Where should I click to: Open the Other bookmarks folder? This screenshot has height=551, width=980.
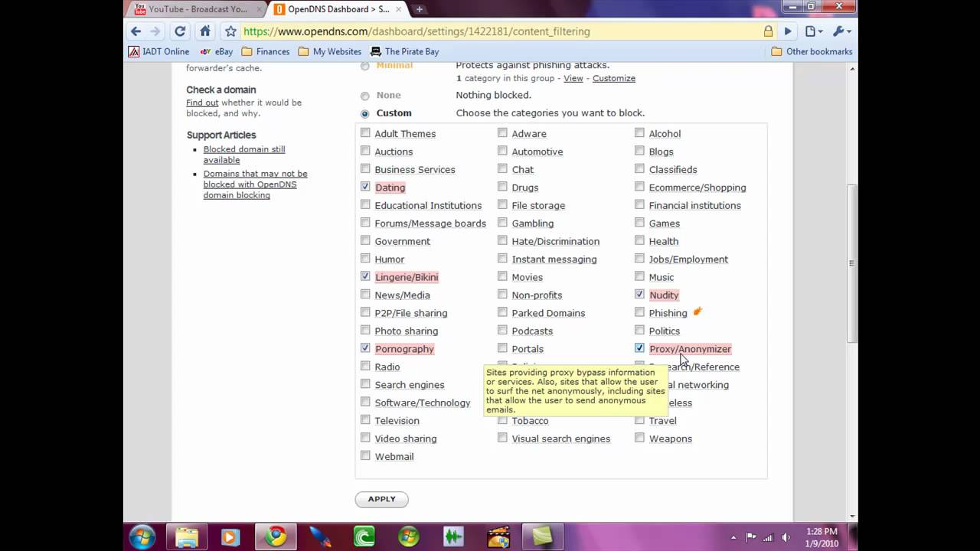coord(812,51)
